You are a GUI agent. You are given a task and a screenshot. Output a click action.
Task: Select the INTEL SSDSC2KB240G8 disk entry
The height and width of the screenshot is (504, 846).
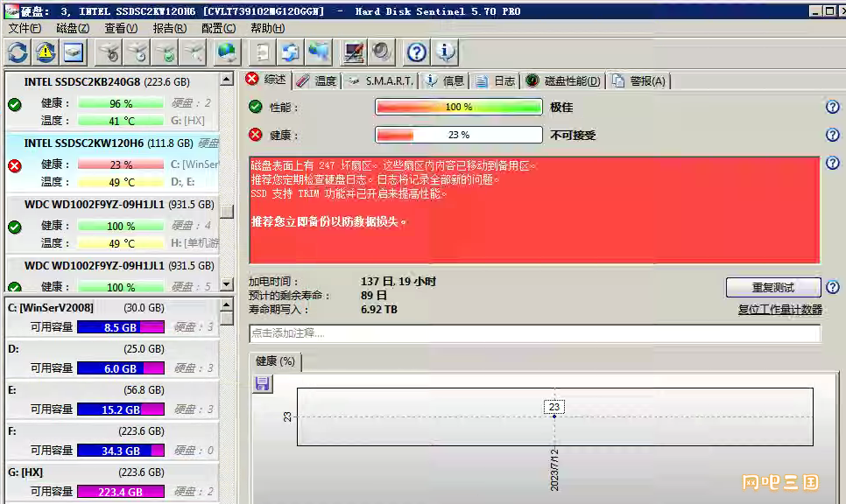coord(112,101)
